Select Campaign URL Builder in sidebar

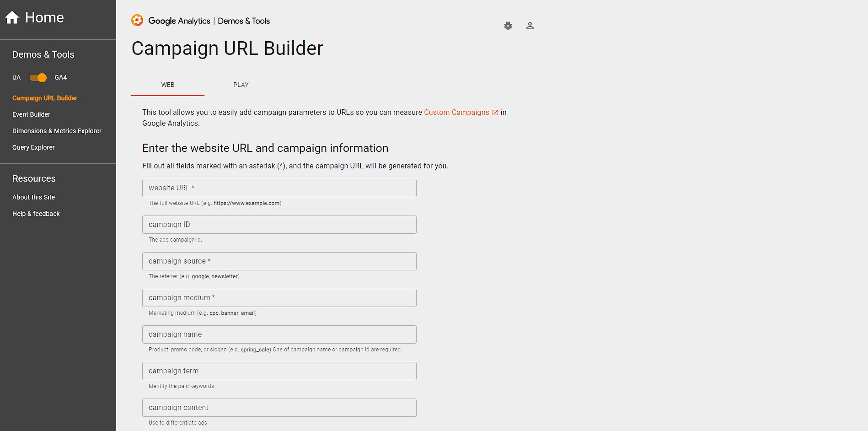pyautogui.click(x=45, y=98)
